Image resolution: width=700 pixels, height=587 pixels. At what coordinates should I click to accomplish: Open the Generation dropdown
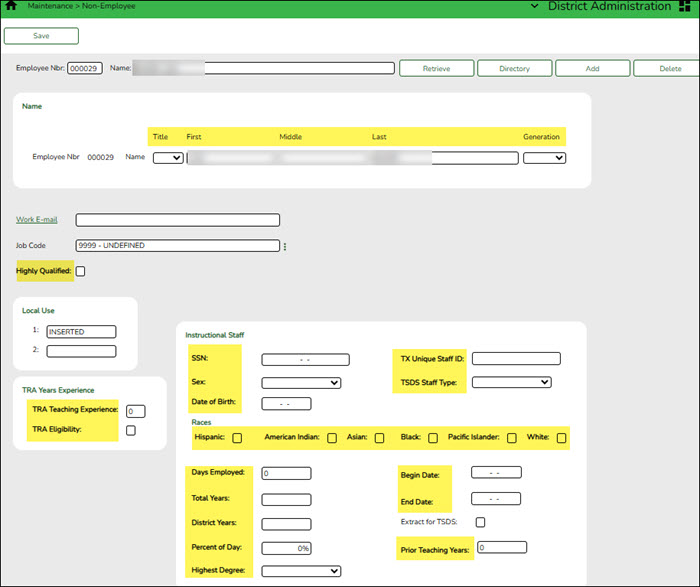point(545,158)
